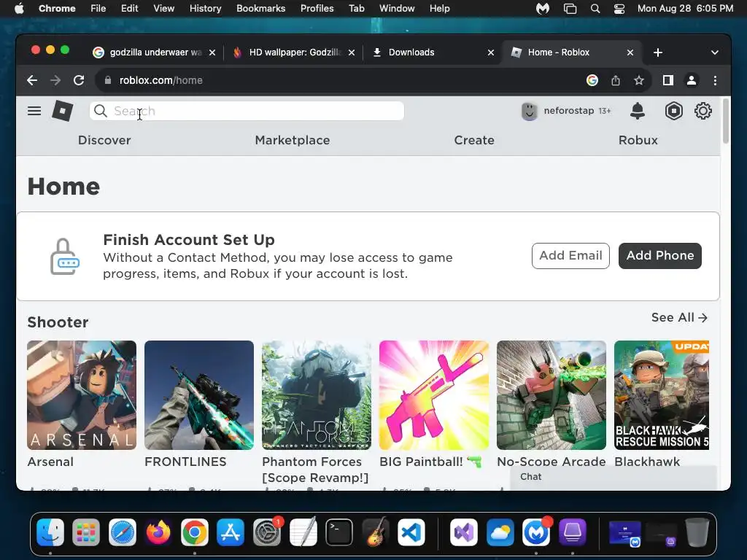Open the Robux nav link

[638, 140]
